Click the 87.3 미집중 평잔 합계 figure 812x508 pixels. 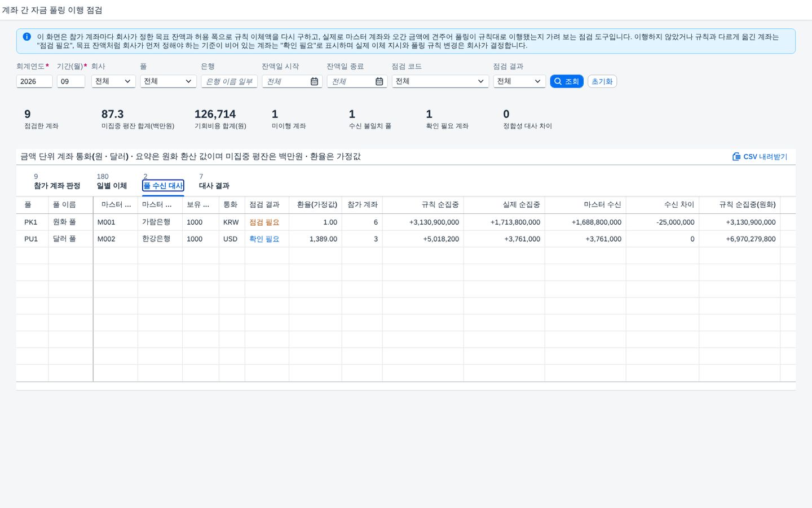(x=112, y=115)
